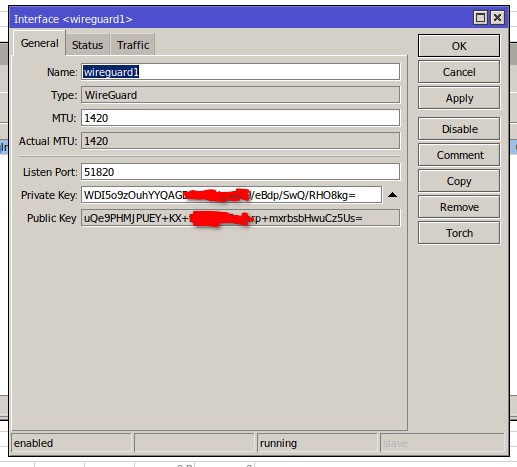The height and width of the screenshot is (467, 517).
Task: Disable the wireguard1 interface
Action: (459, 129)
